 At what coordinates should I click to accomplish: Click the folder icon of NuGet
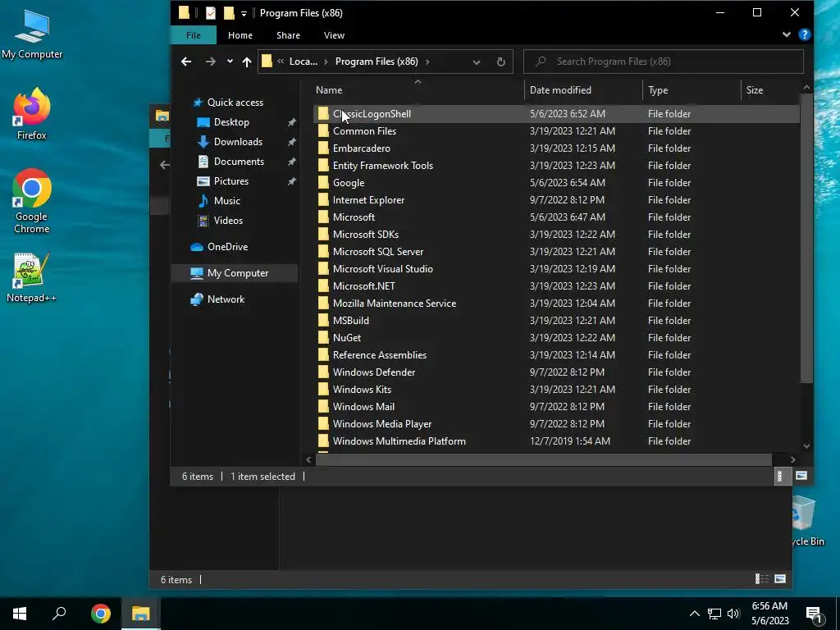tap(323, 338)
